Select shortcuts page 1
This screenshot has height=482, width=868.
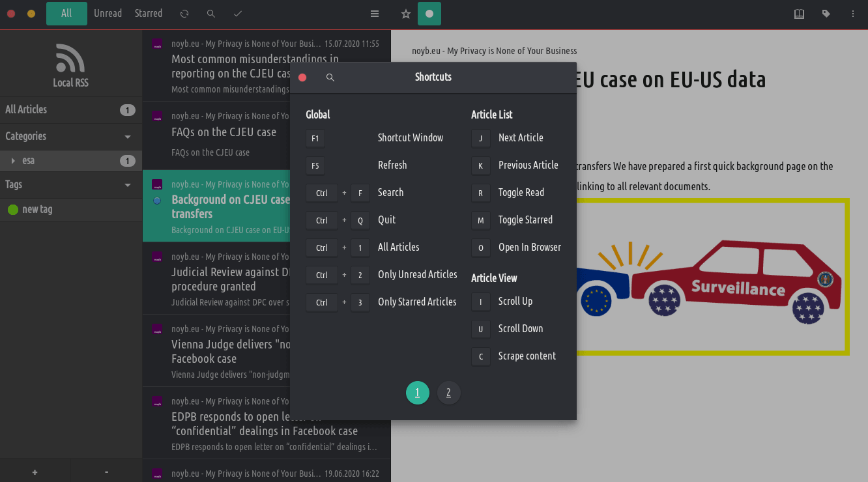coord(417,393)
